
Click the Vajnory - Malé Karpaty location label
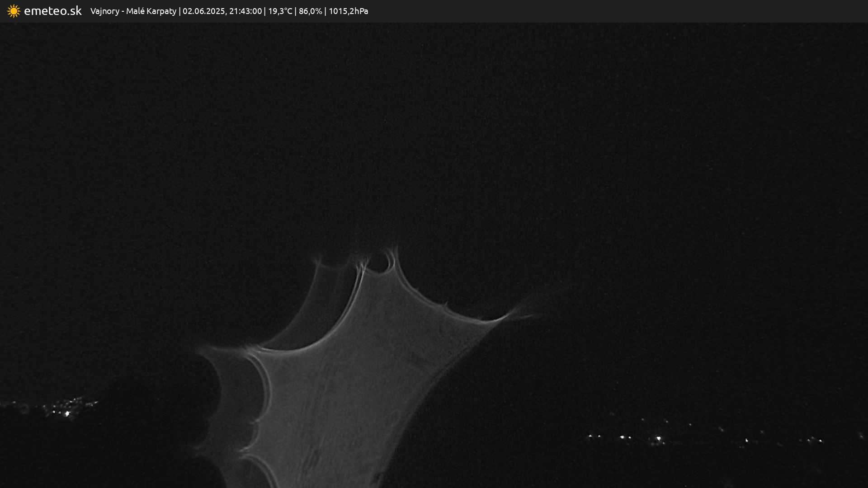(x=133, y=11)
